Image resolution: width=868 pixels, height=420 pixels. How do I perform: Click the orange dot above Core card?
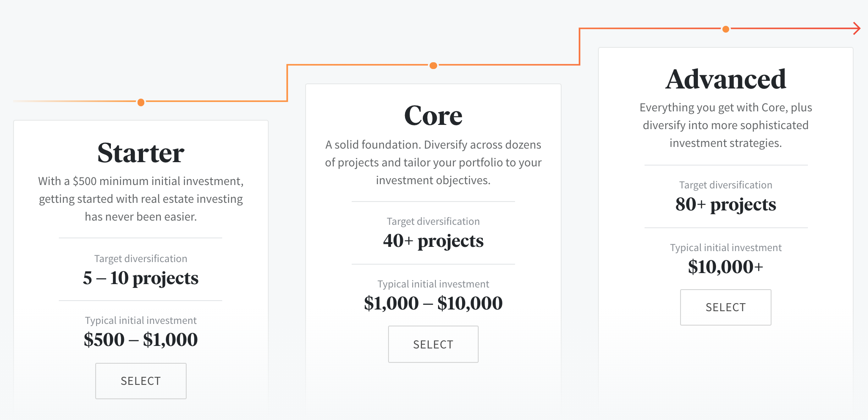[433, 66]
